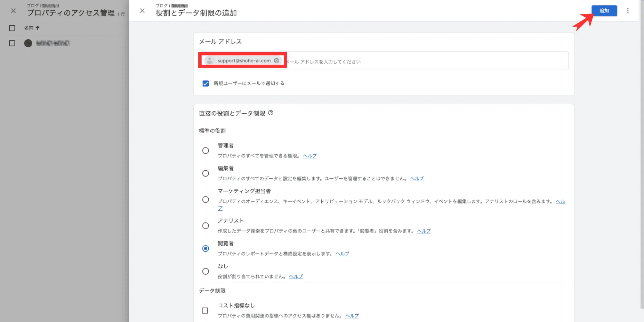Check the blurred user row checkbox
This screenshot has width=644, height=322.
point(12,43)
